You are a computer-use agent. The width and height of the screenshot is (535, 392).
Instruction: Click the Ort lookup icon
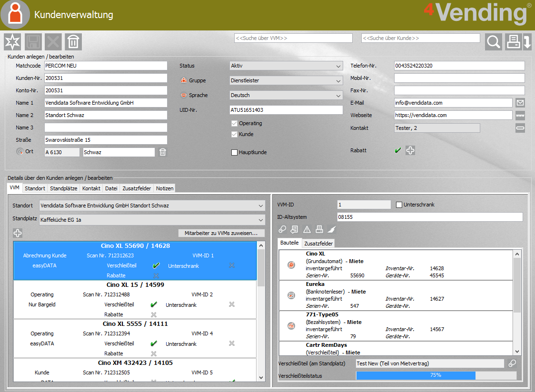[x=20, y=151]
